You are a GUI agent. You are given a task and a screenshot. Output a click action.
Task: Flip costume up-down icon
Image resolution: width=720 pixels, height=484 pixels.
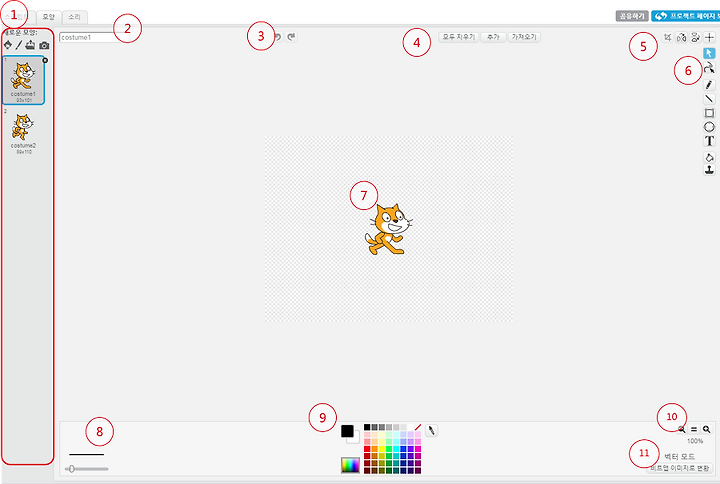click(695, 37)
